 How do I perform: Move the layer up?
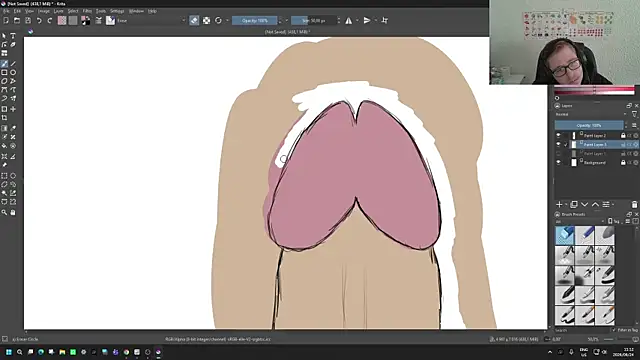coord(595,204)
